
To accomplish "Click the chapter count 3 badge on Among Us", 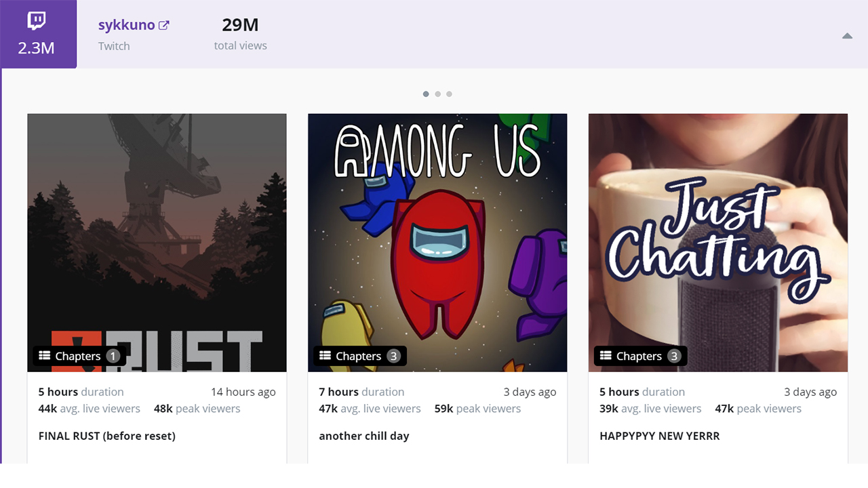I will coord(393,356).
